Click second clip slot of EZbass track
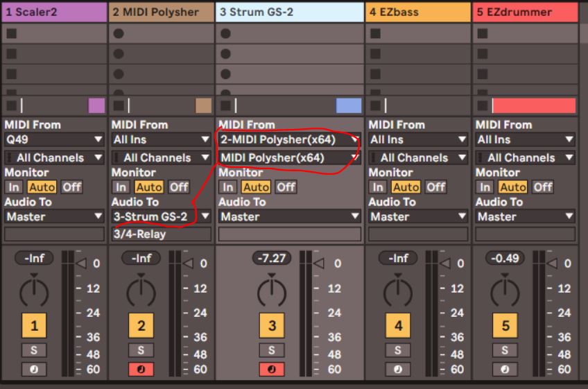This screenshot has width=588, height=389. coord(418,53)
